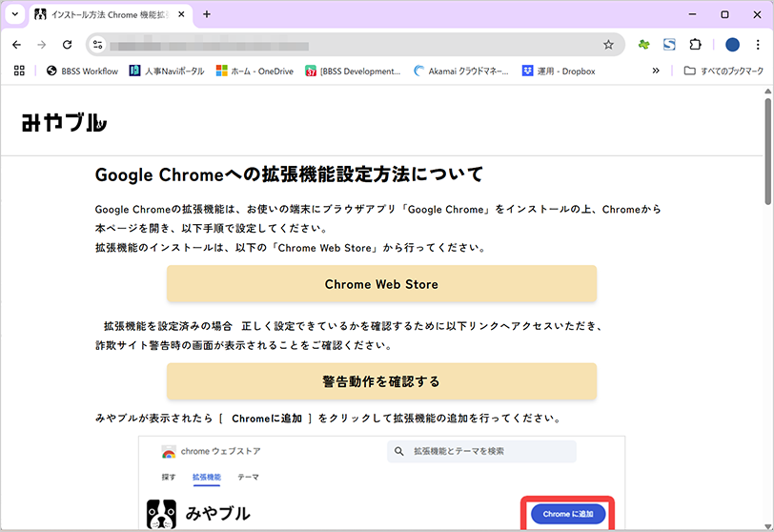774x532 pixels.
Task: Open a new tab with plus button
Action: (207, 14)
